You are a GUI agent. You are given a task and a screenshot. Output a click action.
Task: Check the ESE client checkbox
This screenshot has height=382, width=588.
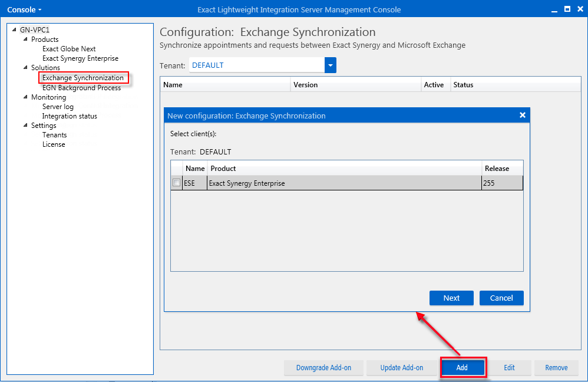coord(176,183)
